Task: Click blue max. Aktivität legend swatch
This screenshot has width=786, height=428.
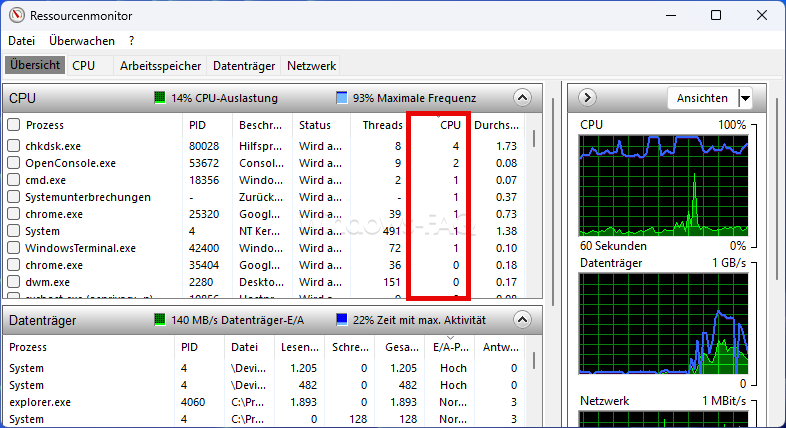Action: (341, 320)
